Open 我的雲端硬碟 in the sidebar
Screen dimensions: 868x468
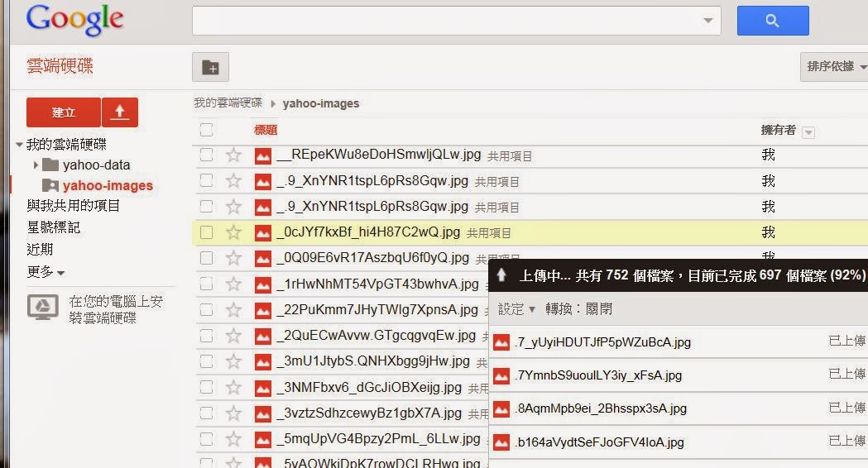66,145
